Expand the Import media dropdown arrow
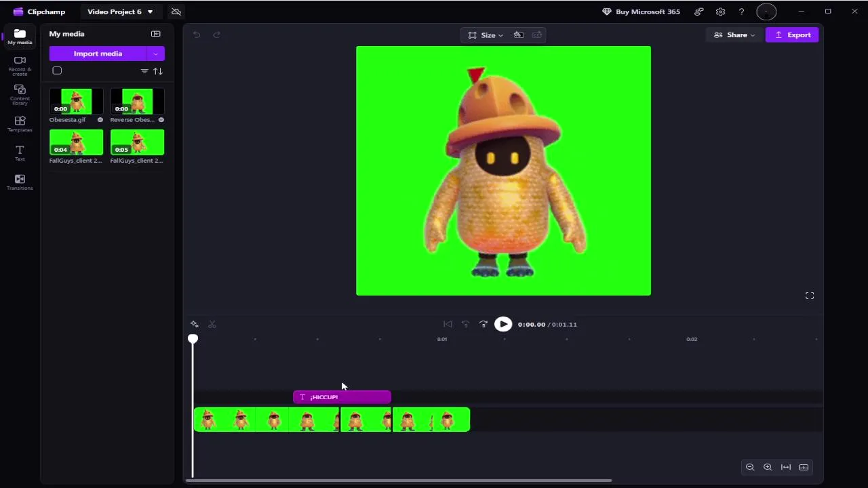 (x=156, y=54)
